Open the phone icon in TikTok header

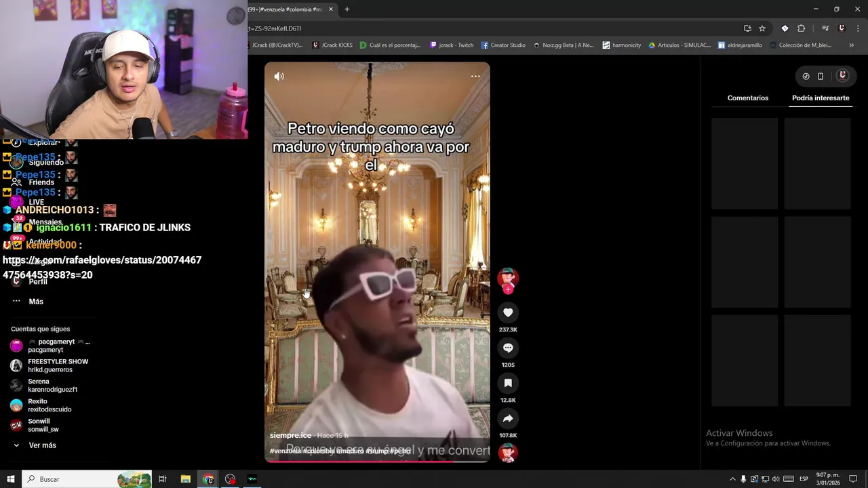(821, 77)
